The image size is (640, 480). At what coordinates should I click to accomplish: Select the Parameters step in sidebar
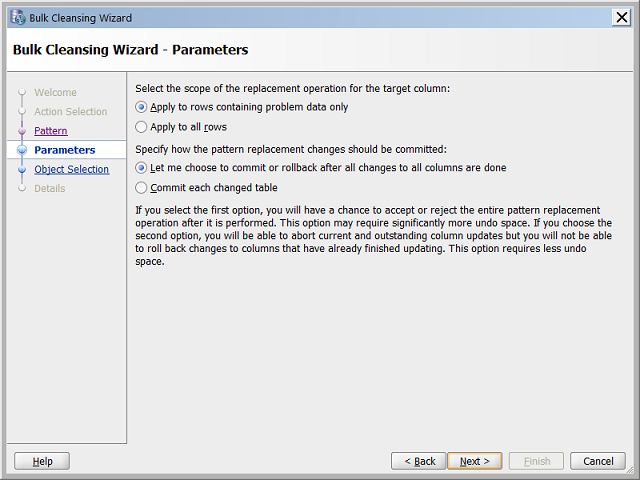click(x=64, y=150)
